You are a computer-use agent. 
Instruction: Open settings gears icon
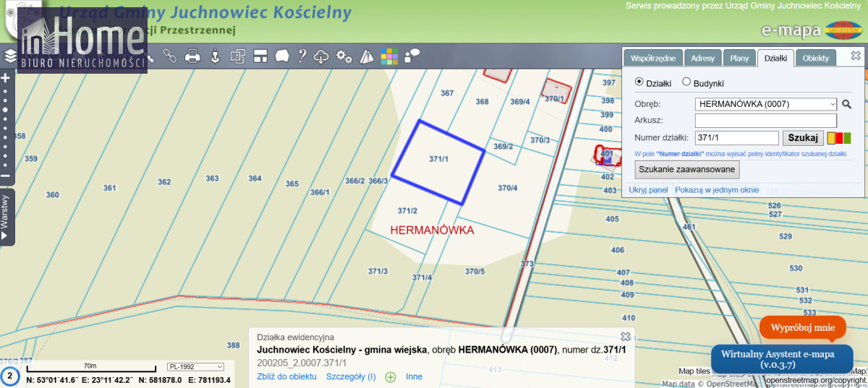click(x=344, y=56)
